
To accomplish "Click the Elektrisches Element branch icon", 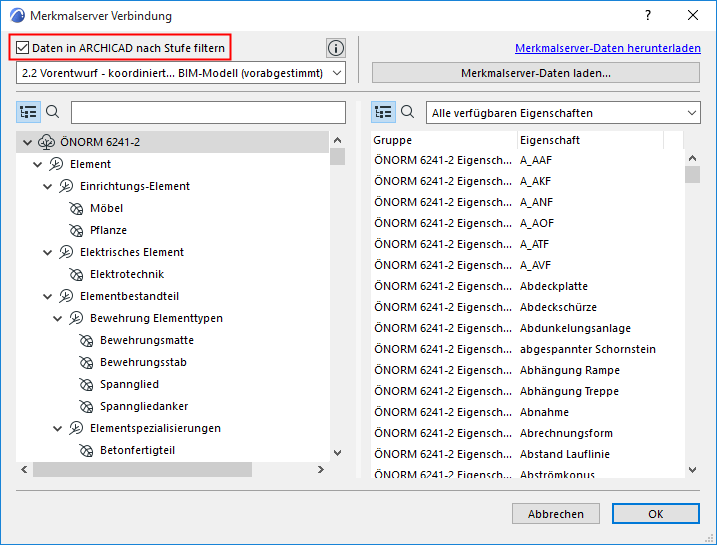I will pyautogui.click(x=66, y=252).
